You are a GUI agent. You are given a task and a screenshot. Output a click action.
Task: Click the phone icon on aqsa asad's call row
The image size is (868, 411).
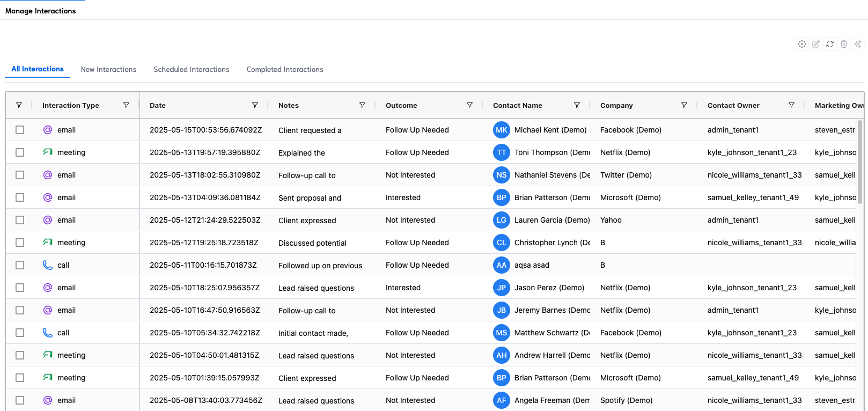48,265
